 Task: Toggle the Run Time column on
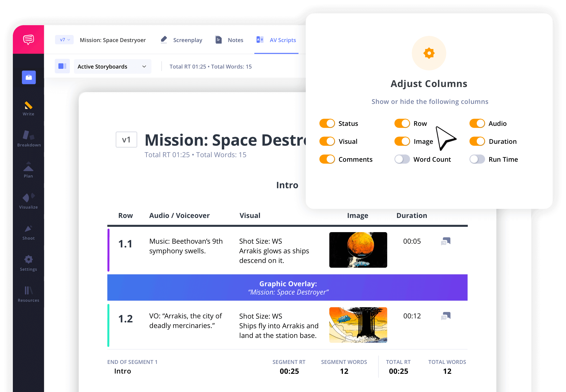pos(477,159)
